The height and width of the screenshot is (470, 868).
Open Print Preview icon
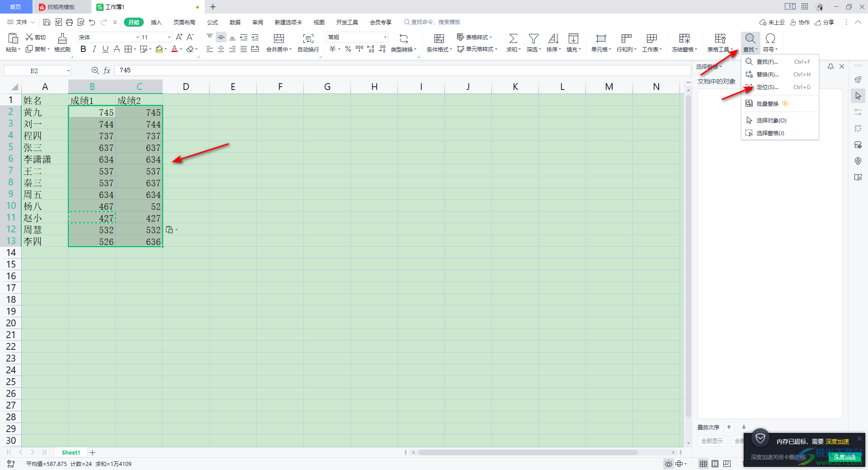tap(81, 22)
